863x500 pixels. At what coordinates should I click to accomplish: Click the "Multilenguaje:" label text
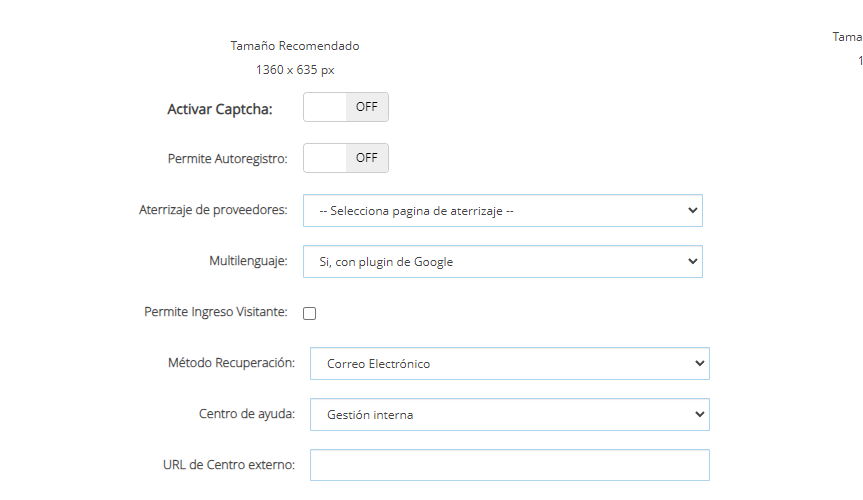point(248,261)
